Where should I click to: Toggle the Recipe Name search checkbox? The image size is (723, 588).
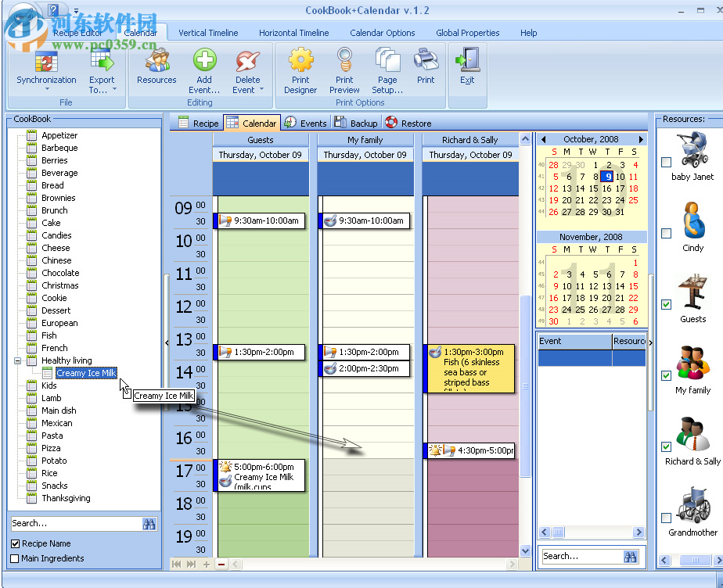[x=15, y=543]
